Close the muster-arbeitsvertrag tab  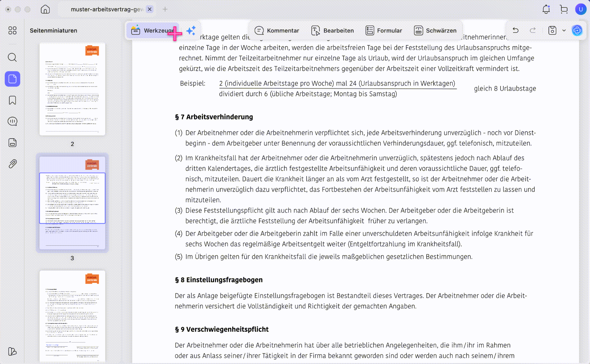coord(150,9)
